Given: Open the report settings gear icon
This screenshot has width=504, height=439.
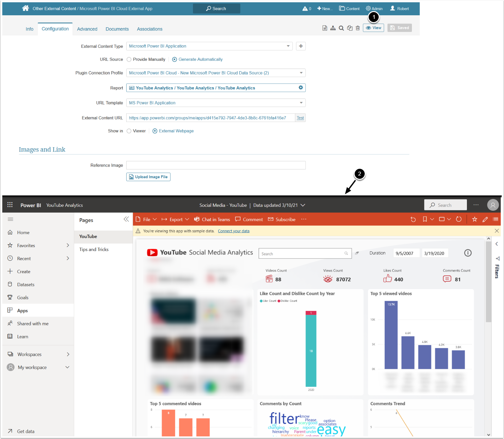Looking at the screenshot, I should (301, 87).
